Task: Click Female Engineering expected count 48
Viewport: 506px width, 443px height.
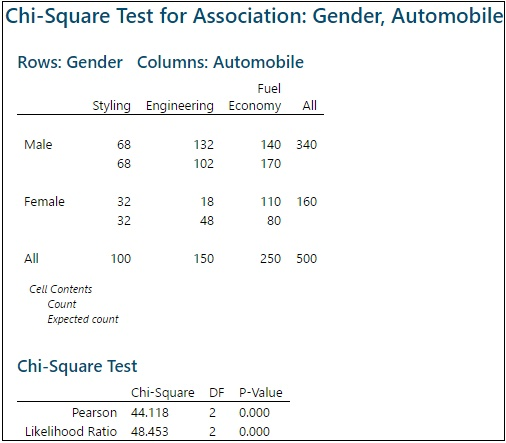Action: pyautogui.click(x=207, y=221)
